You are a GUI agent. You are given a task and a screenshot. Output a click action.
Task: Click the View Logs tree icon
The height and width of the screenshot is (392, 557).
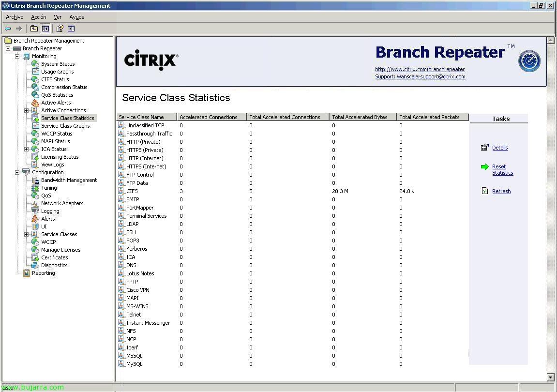click(35, 165)
